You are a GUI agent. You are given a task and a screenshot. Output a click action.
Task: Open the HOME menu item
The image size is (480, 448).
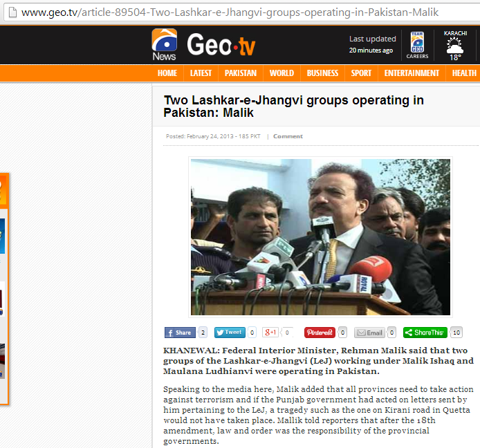167,73
